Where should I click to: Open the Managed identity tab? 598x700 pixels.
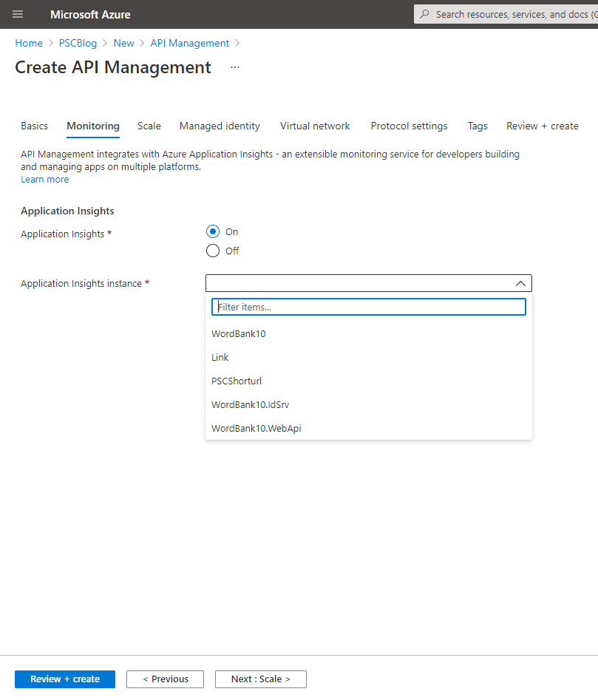tap(220, 126)
